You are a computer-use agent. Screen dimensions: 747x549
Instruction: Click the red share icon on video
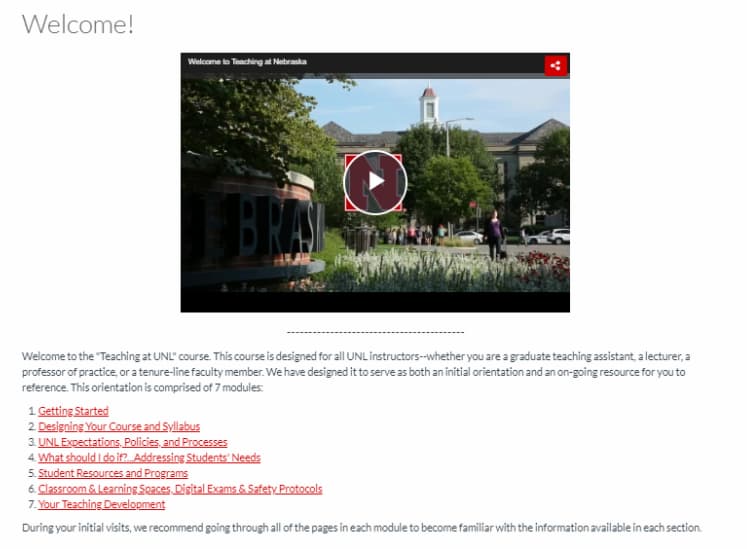555,66
